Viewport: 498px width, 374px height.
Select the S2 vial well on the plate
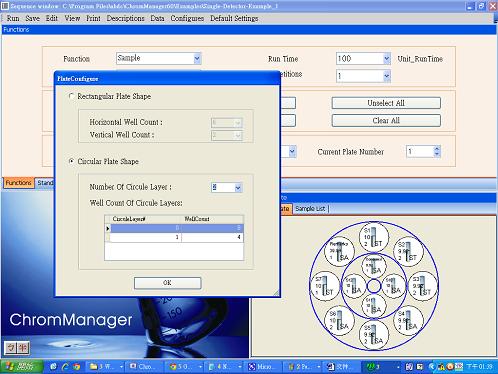pyautogui.click(x=408, y=251)
